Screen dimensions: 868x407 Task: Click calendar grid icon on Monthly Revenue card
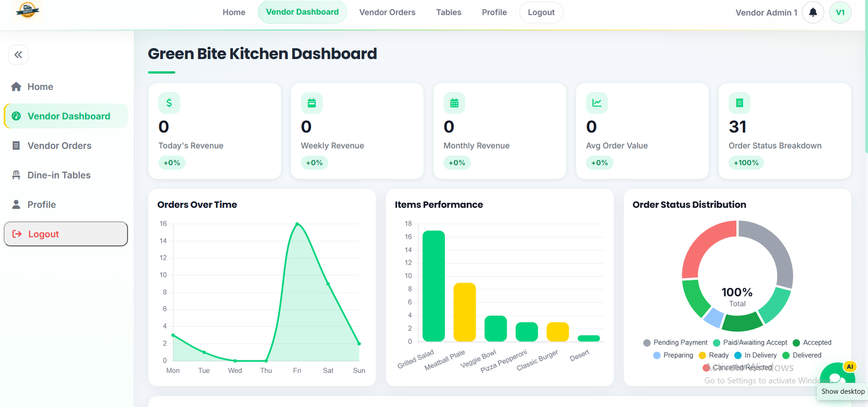[x=455, y=103]
